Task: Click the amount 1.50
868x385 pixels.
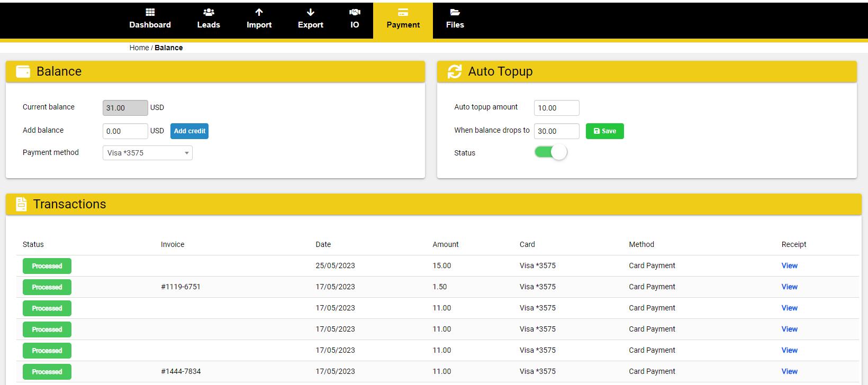Action: coord(440,287)
